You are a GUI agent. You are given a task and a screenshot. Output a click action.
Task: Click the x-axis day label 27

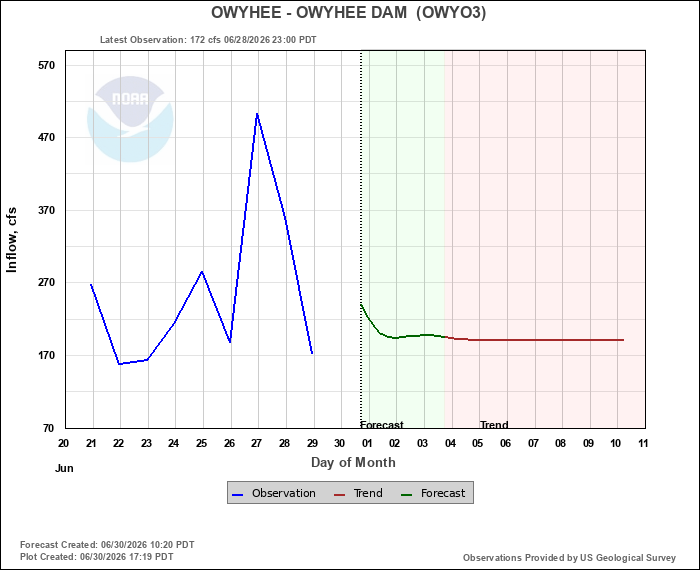click(x=256, y=443)
